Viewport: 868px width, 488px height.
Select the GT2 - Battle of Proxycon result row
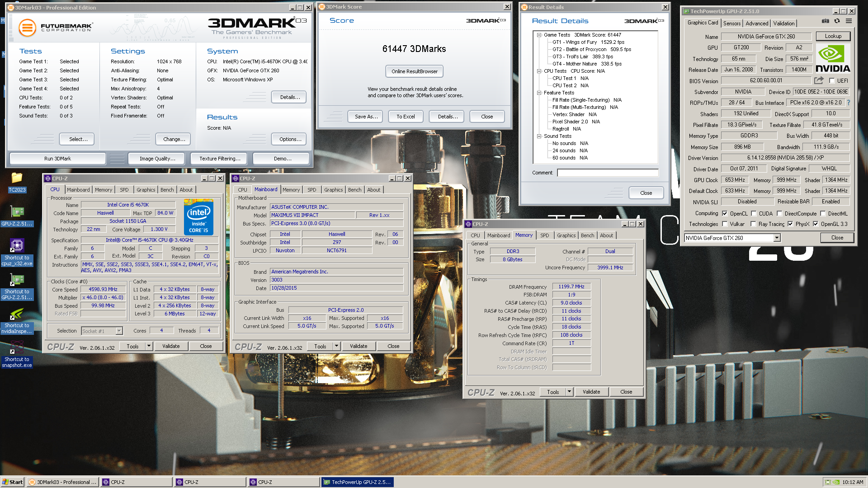591,49
